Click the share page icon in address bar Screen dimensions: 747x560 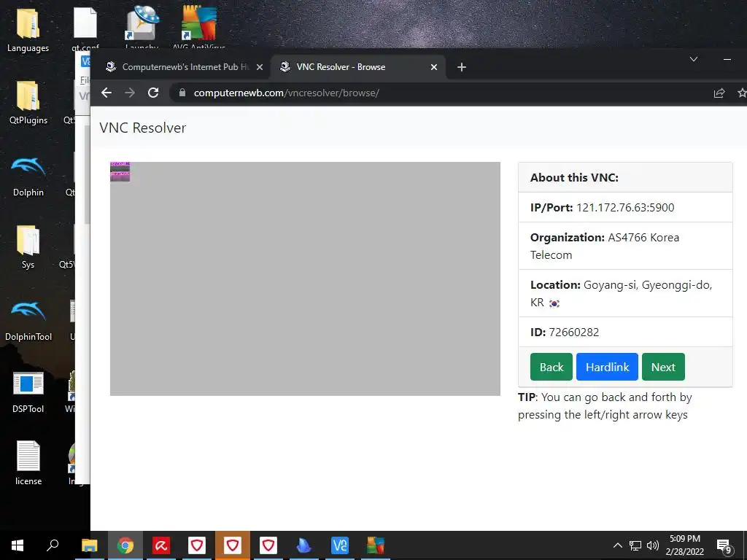point(719,93)
